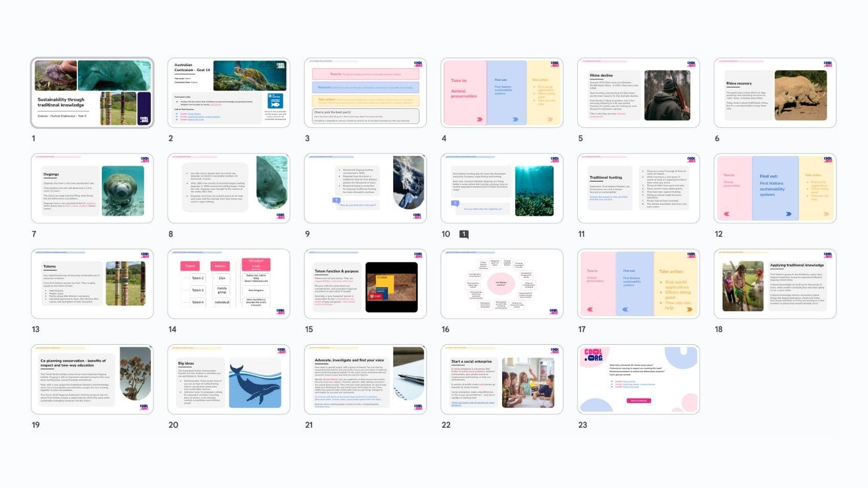868x488 pixels.
Task: Click the pink button on final slide 23
Action: pyautogui.click(x=638, y=401)
